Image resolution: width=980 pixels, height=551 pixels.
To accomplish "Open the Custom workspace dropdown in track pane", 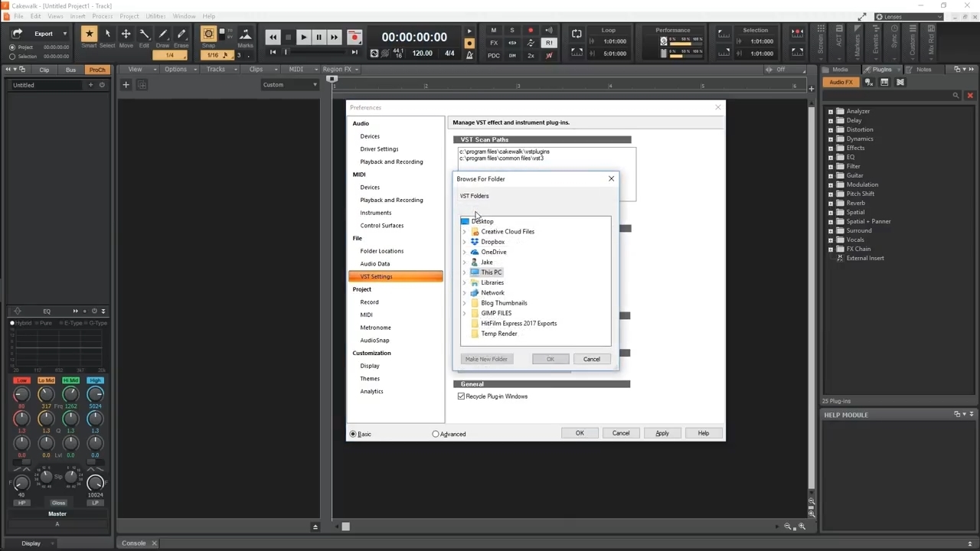I will click(x=289, y=85).
